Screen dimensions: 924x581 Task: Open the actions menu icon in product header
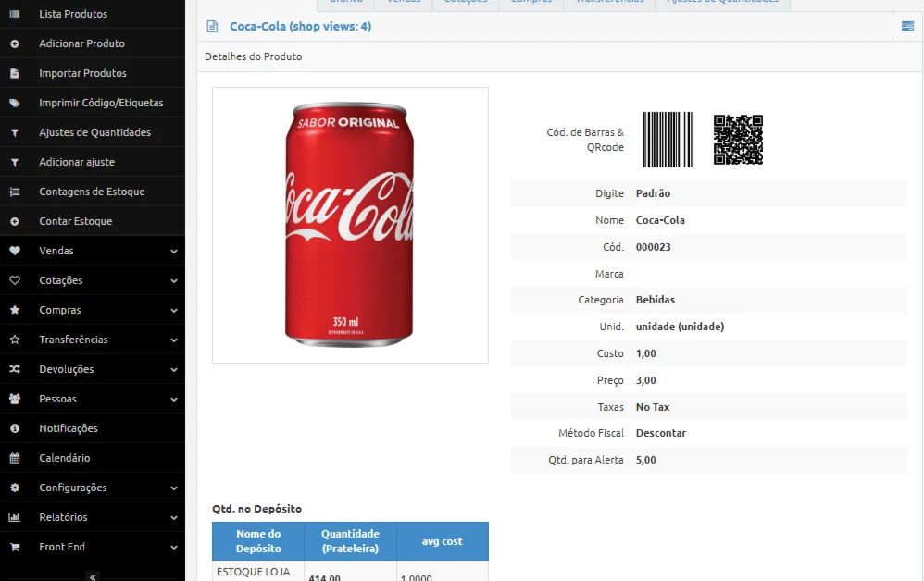tap(908, 27)
